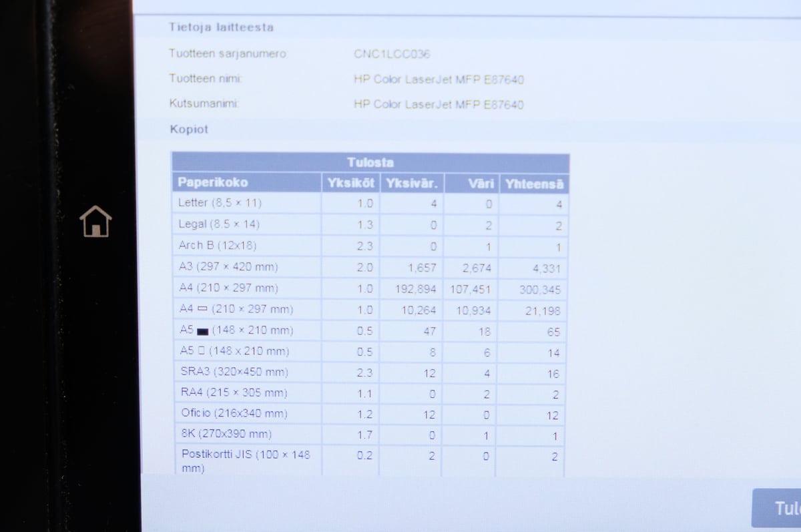Screen dimensions: 801x532
Task: Select the 'Letter (8,5 × 11)' row label
Action: 220,202
